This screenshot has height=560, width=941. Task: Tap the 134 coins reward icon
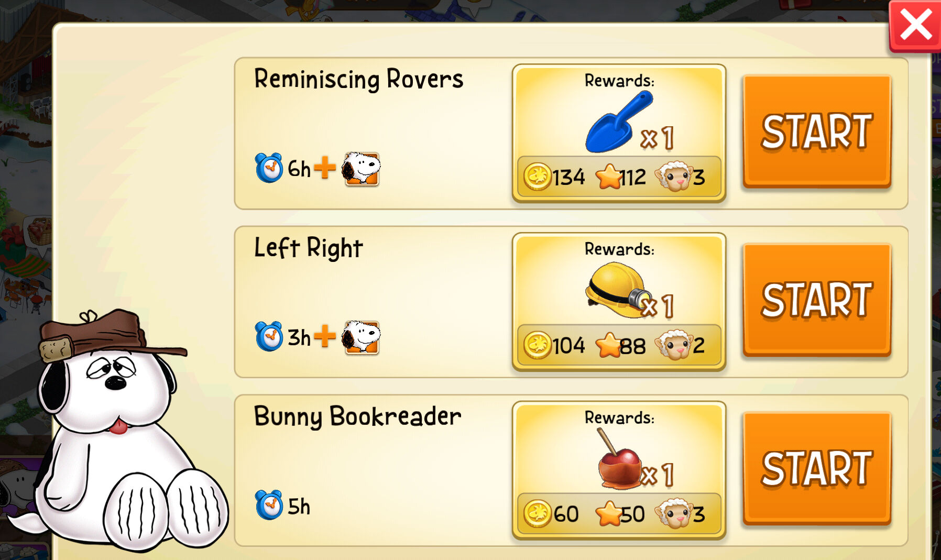[538, 177]
